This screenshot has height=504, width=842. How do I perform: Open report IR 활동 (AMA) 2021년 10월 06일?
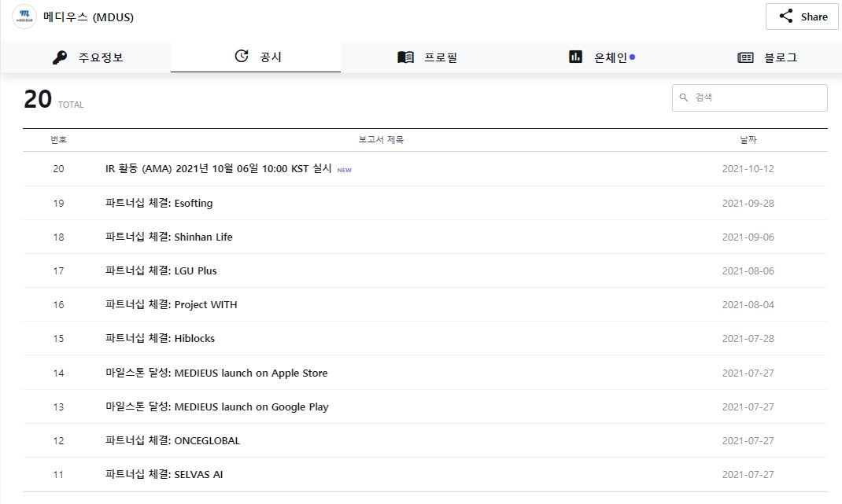pos(218,168)
